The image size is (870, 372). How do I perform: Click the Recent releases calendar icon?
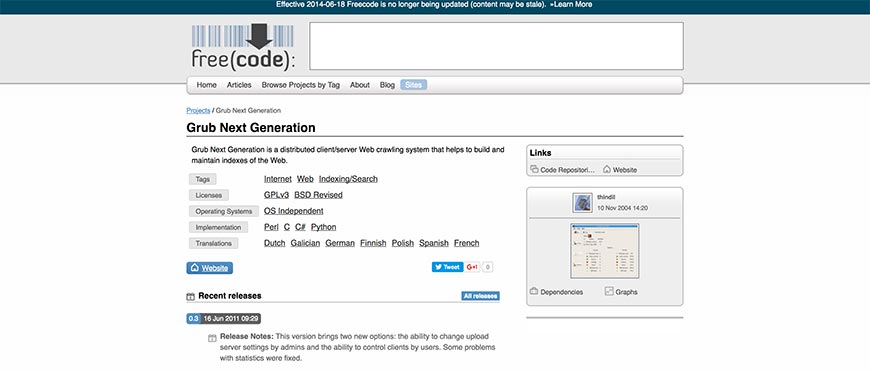pos(190,296)
